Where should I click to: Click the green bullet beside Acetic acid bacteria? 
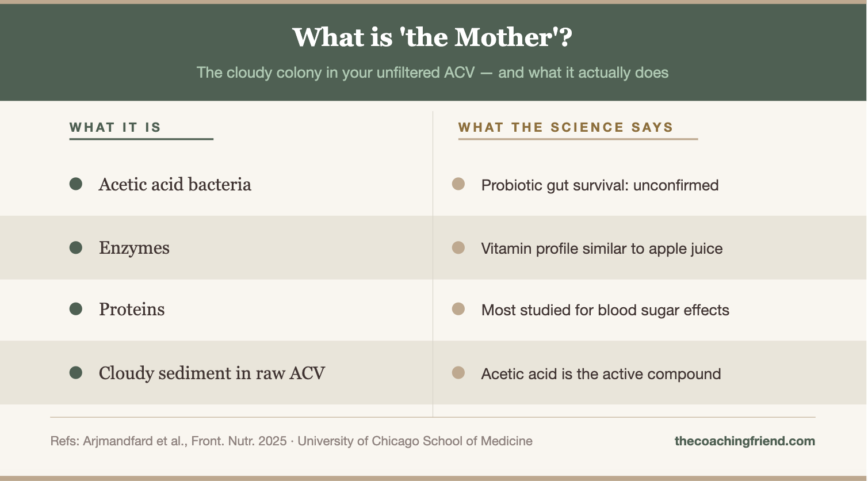[x=76, y=184]
